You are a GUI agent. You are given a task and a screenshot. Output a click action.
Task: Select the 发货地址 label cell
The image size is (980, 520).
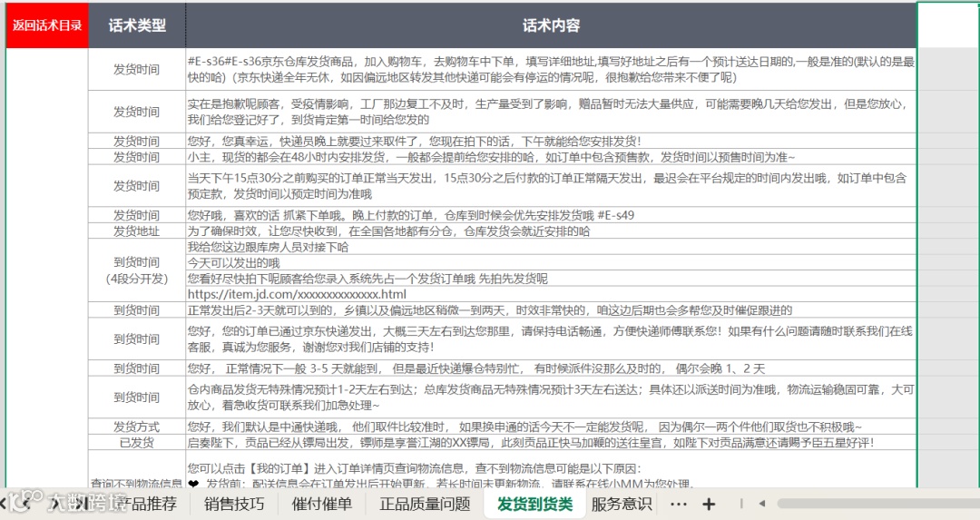pos(137,231)
